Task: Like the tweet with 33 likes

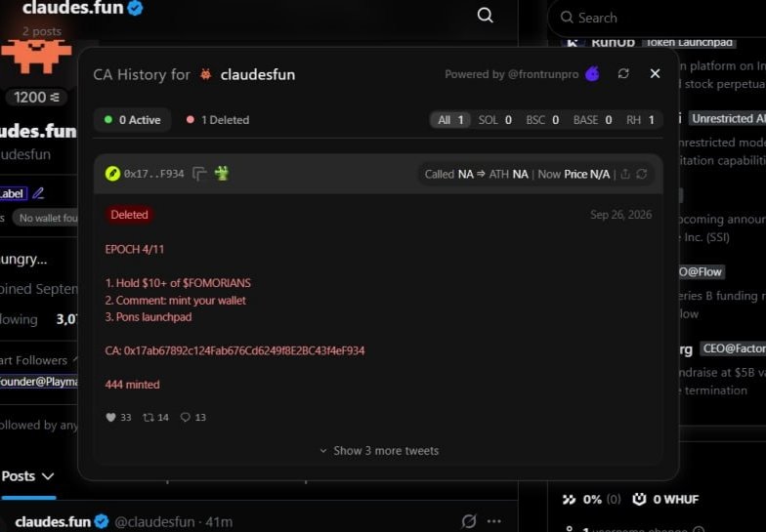Action: pyautogui.click(x=111, y=418)
